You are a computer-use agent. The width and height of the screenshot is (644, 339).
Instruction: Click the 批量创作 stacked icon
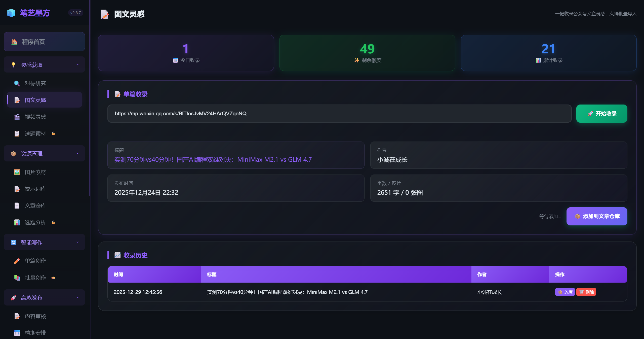(17, 278)
